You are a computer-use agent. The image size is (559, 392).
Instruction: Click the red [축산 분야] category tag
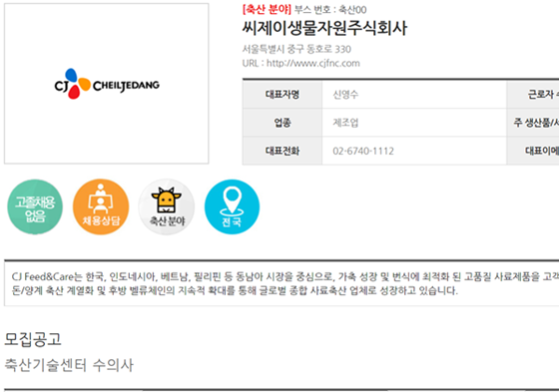click(267, 9)
